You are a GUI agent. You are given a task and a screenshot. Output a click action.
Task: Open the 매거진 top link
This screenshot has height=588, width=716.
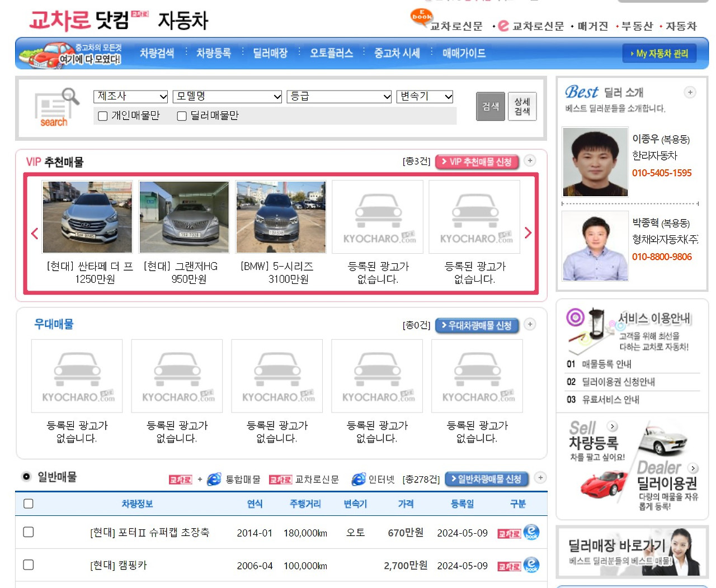click(x=593, y=26)
